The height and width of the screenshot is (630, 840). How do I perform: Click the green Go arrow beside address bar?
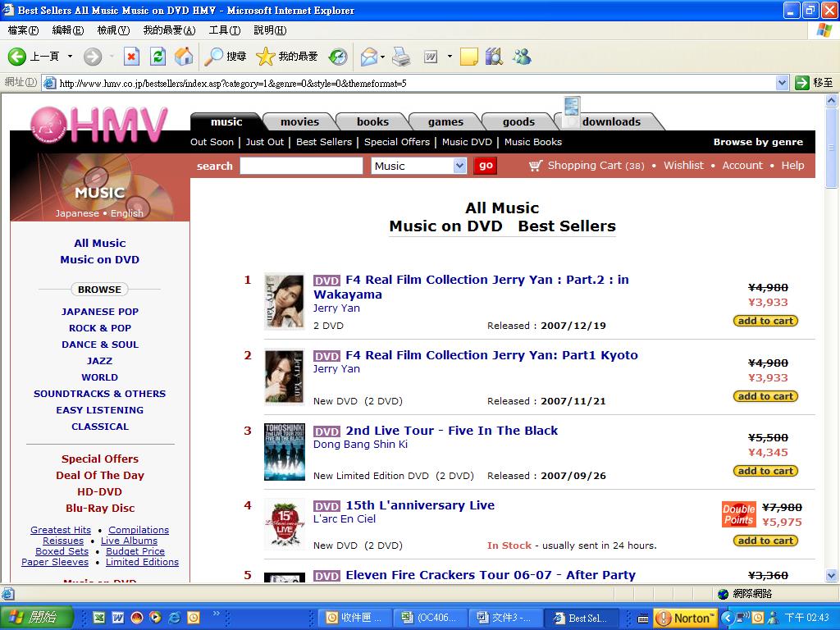(802, 83)
